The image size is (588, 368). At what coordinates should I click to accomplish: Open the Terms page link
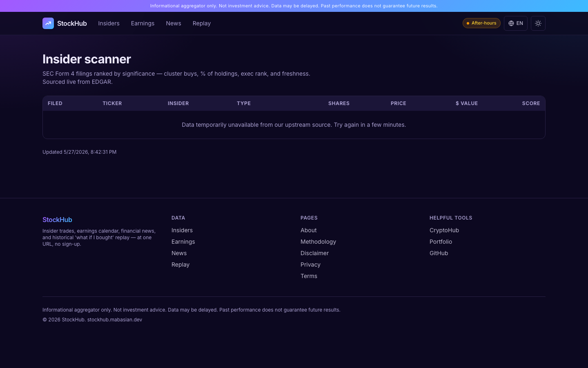point(309,276)
